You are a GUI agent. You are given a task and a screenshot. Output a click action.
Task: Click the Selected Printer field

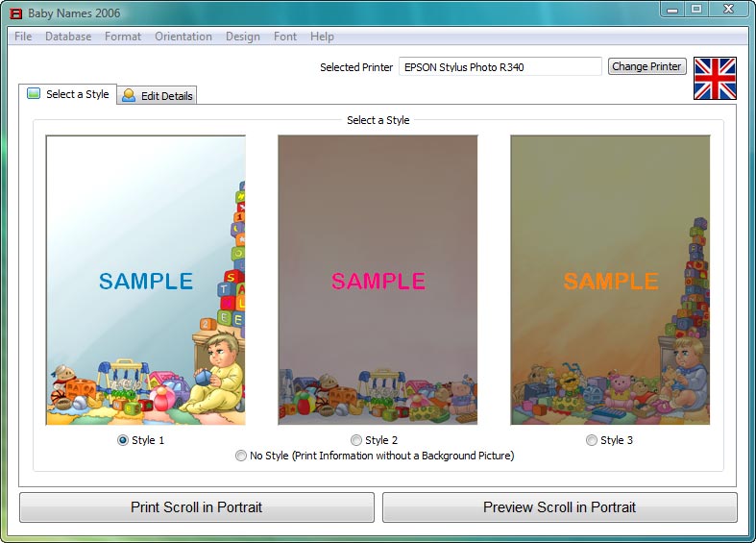500,66
